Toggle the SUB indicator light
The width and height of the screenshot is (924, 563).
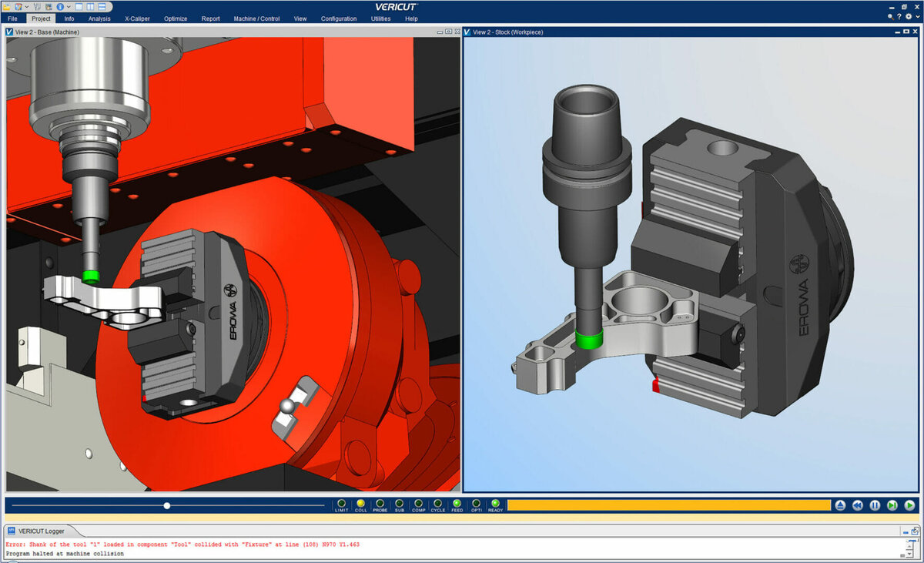tap(400, 504)
